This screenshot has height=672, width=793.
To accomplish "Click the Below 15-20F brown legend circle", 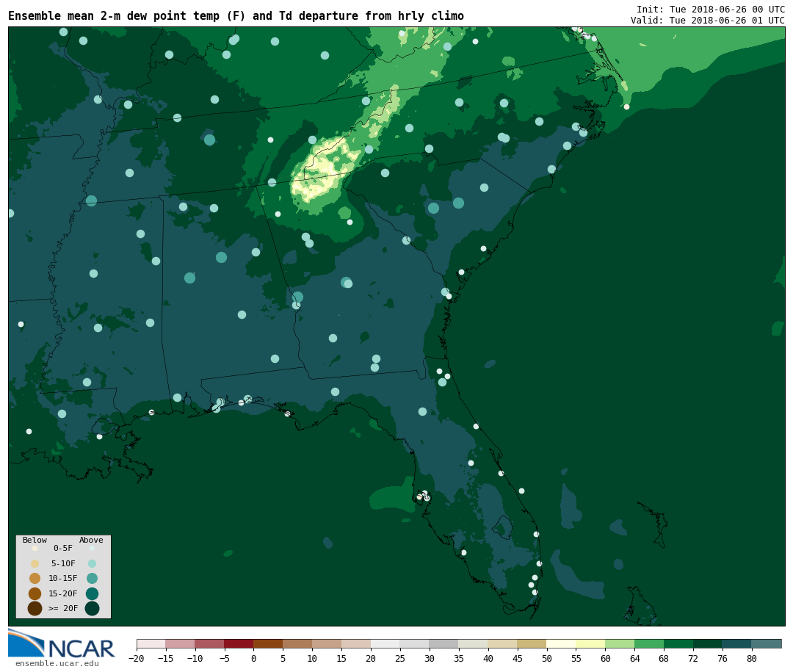I will [35, 593].
